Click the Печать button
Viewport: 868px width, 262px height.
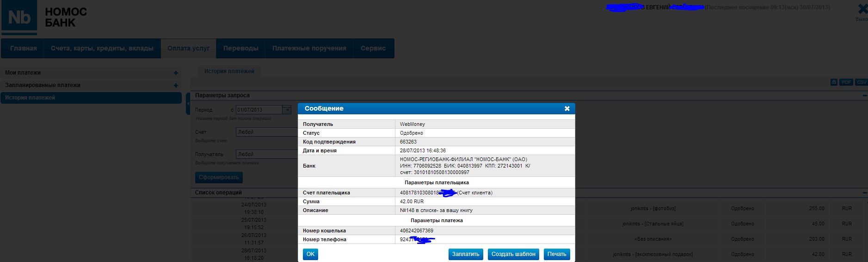557,254
